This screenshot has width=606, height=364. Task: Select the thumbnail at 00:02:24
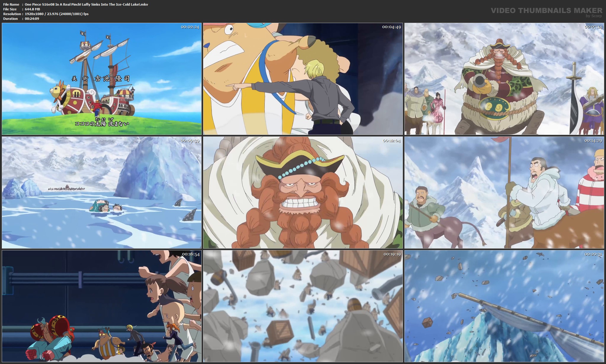click(102, 79)
